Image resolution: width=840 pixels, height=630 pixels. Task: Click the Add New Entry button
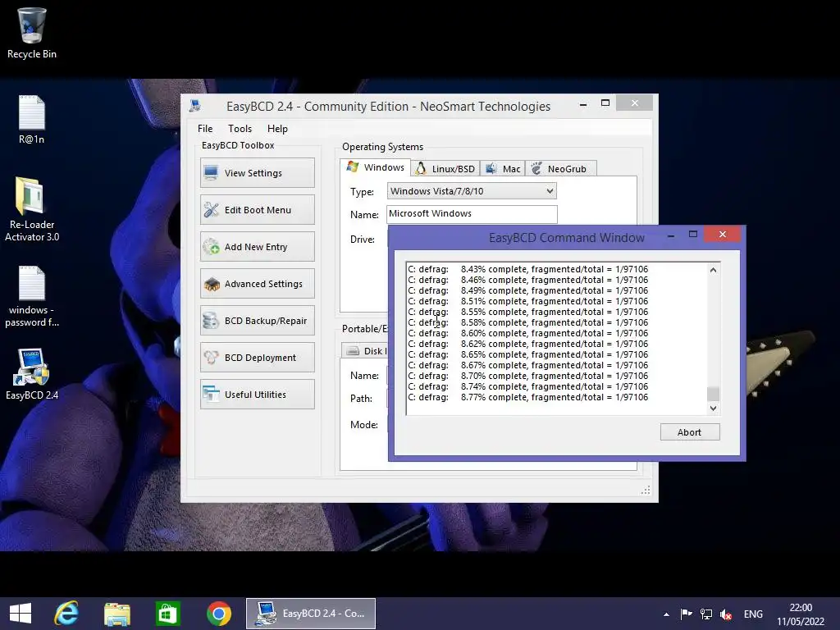point(257,247)
